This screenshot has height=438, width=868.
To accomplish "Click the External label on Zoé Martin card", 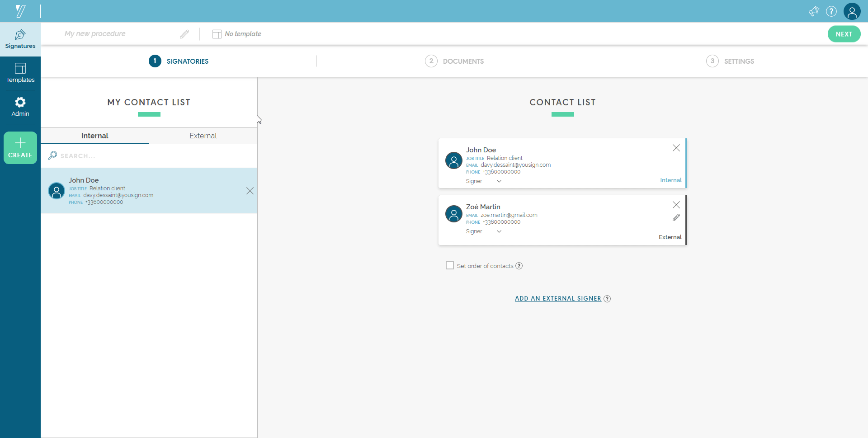I will (670, 237).
